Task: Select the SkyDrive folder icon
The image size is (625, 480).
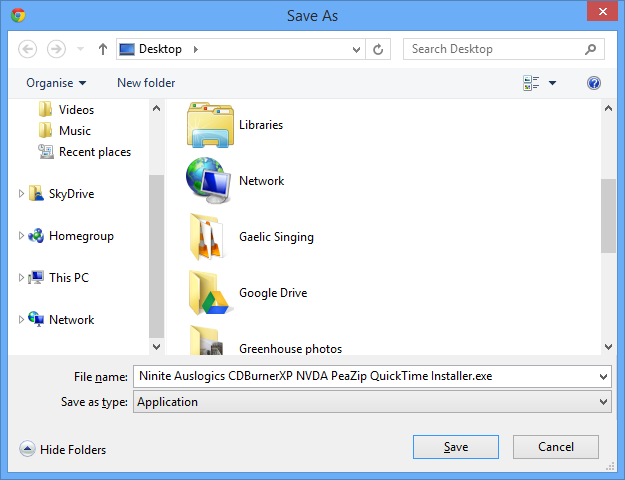Action: 36,193
